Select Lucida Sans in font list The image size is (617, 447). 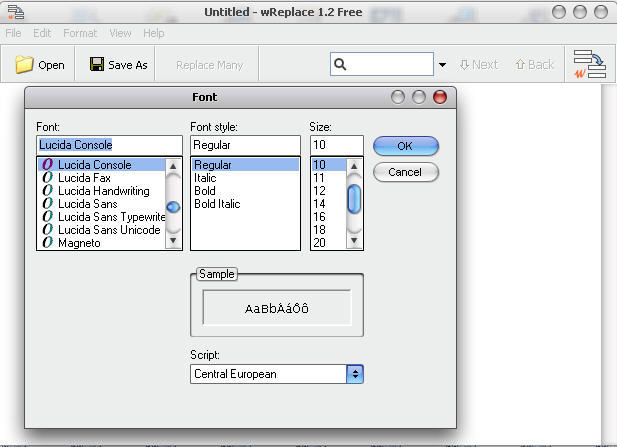click(x=102, y=203)
